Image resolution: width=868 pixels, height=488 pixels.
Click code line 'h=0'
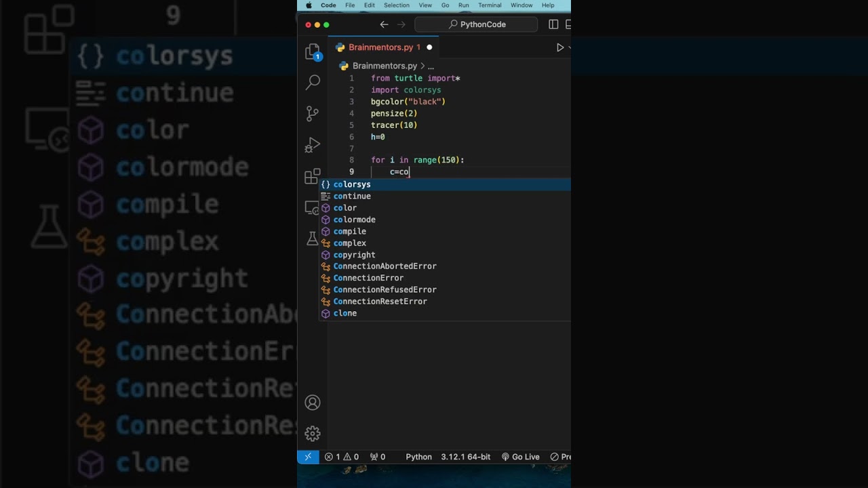click(x=378, y=137)
